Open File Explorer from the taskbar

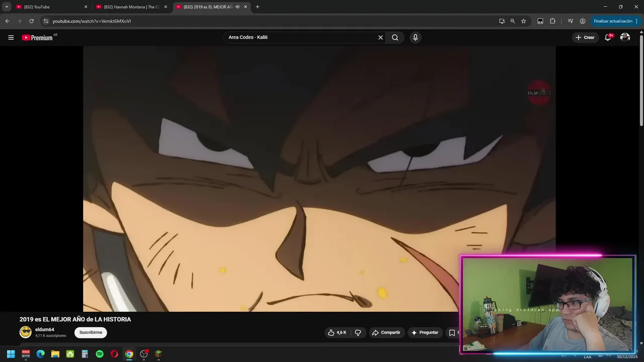point(55,354)
